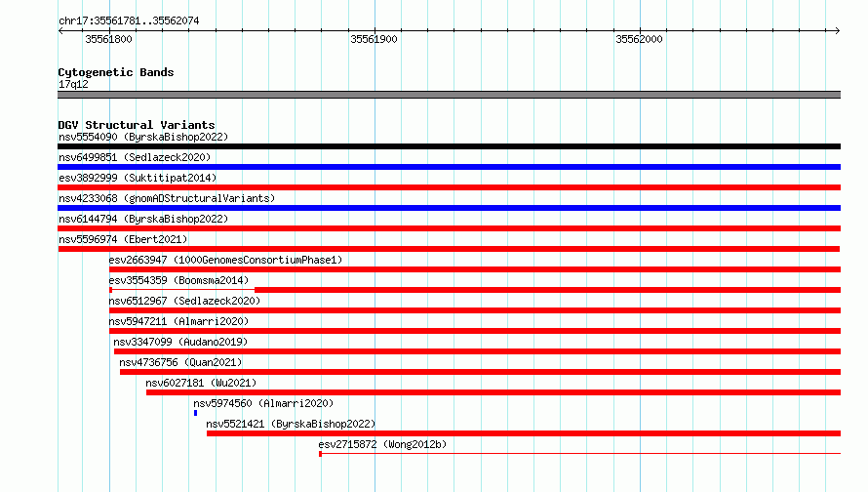
Task: Click the 17q12 band label
Action: point(73,84)
